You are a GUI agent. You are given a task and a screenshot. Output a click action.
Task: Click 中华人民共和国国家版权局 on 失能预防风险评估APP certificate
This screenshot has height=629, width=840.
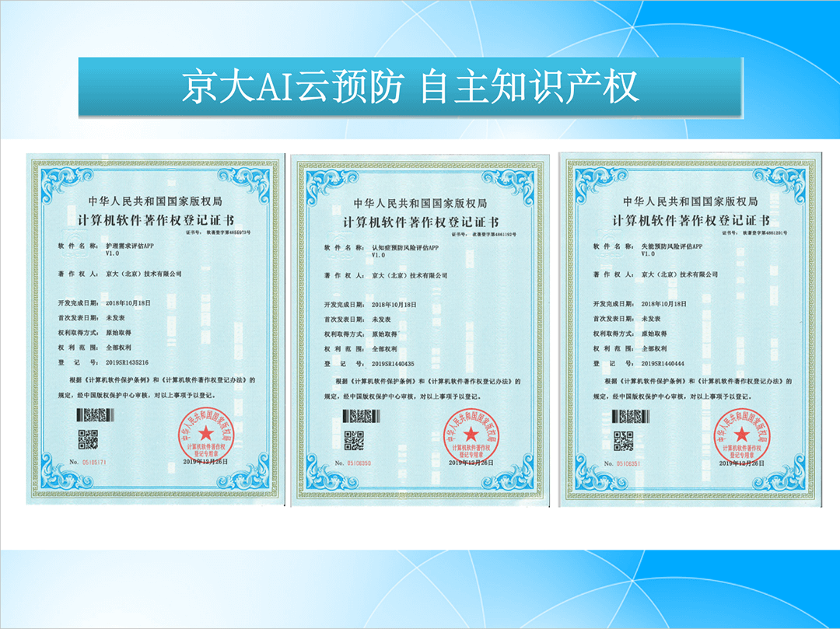pos(691,201)
